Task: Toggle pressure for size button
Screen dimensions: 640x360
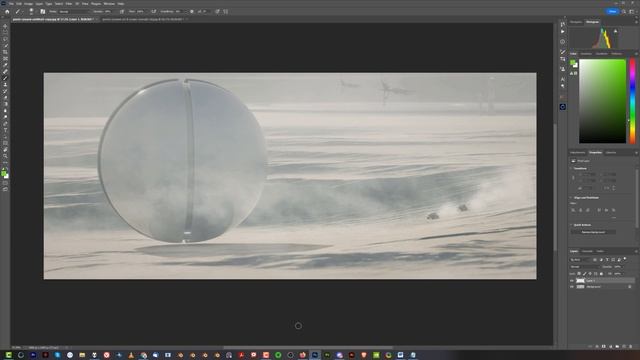Action: click(217, 11)
